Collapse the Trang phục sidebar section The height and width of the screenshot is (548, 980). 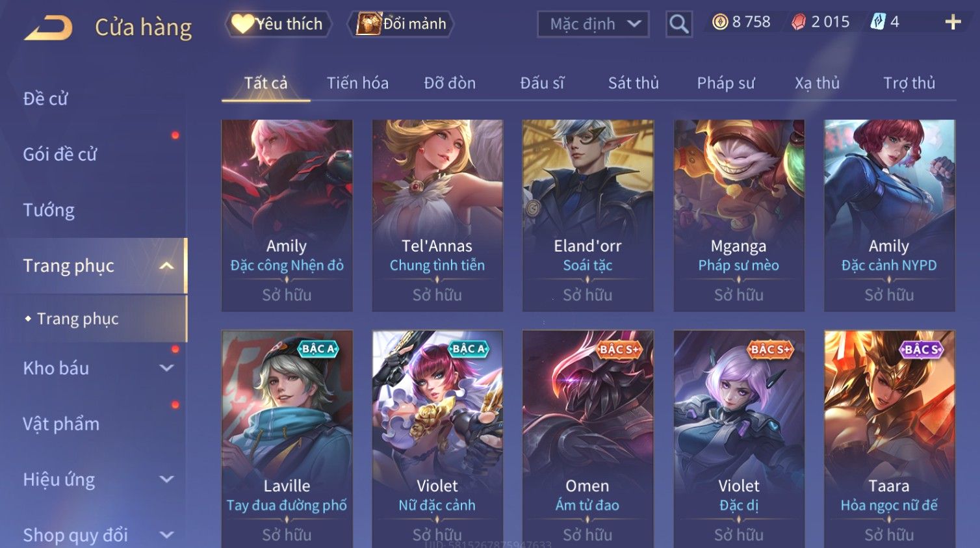[x=167, y=266]
